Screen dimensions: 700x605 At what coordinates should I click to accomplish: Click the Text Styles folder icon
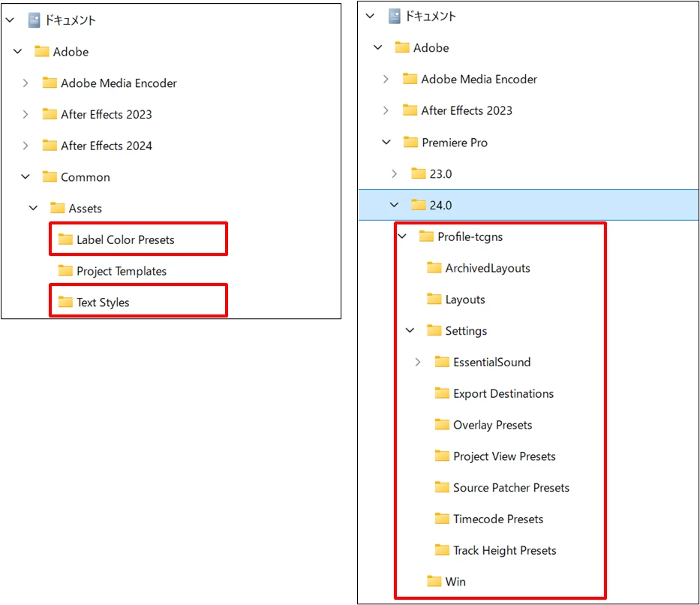tap(65, 302)
